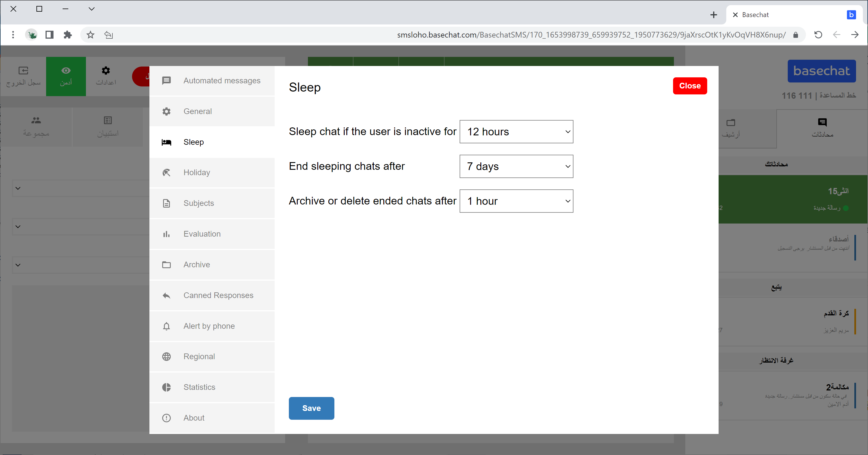The width and height of the screenshot is (868, 455).
Task: Expand the Archive or delete ended chats dropdown
Action: click(516, 201)
